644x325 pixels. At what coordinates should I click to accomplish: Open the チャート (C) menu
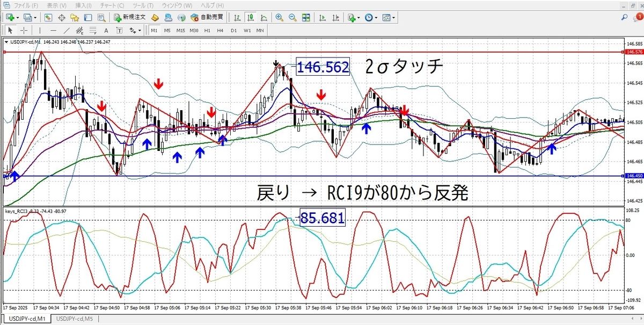point(113,5)
